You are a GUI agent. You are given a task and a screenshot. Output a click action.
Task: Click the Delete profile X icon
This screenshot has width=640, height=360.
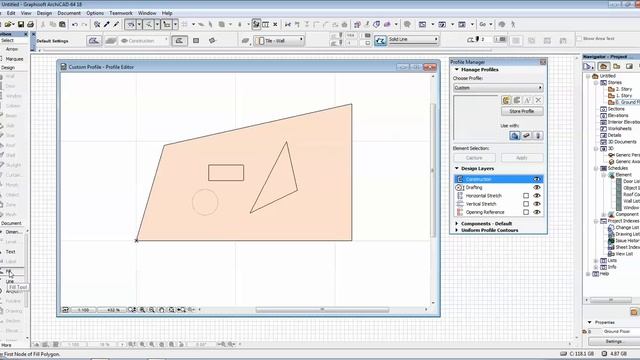pos(538,100)
